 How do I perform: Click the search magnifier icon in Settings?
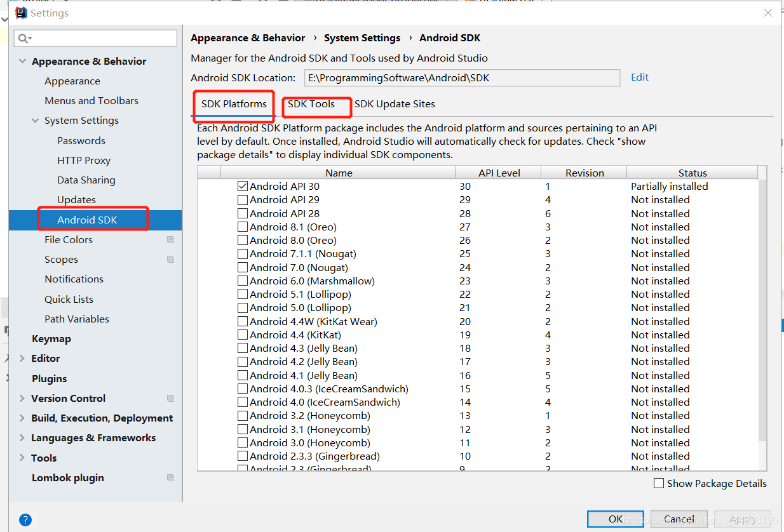(x=24, y=39)
